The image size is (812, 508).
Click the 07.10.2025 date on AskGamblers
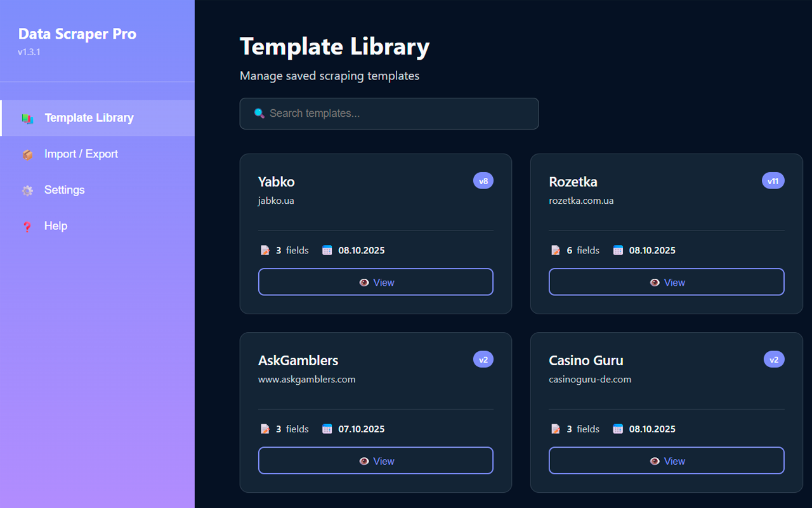[x=362, y=429]
